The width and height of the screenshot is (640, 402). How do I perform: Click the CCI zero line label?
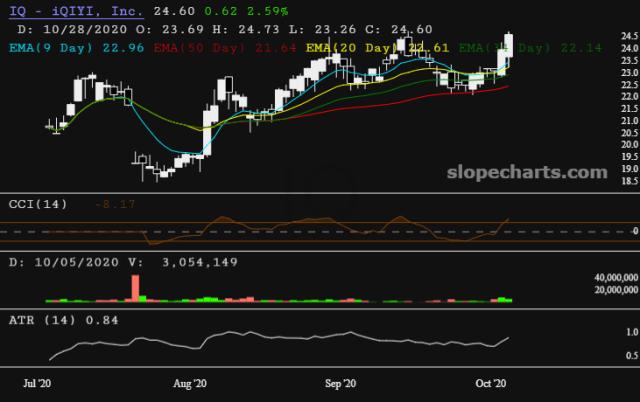(x=635, y=231)
